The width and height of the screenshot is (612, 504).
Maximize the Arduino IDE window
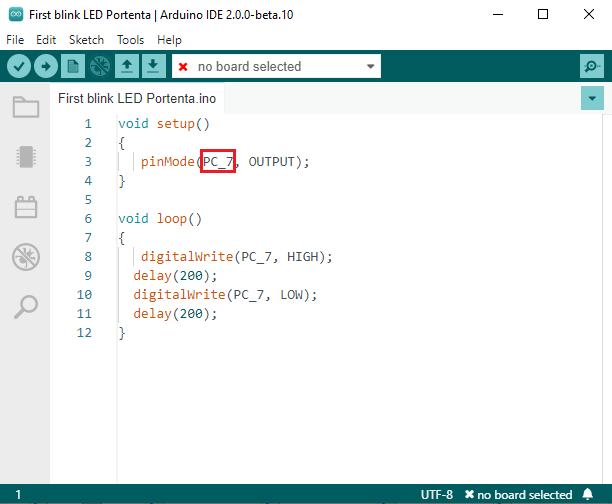(543, 14)
